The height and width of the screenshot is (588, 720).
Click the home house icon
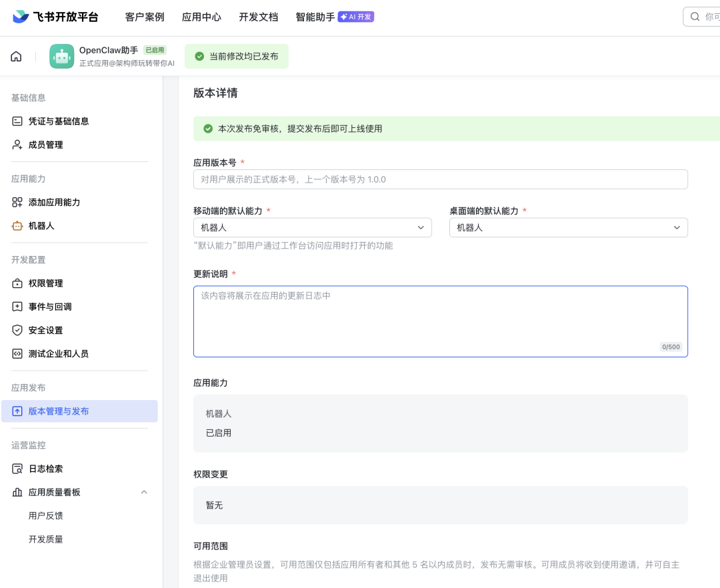click(16, 56)
